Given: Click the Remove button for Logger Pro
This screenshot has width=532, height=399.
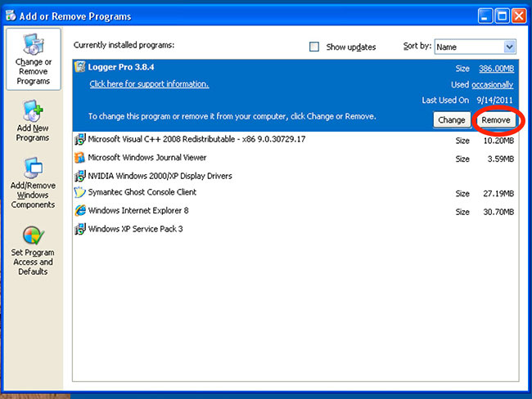Looking at the screenshot, I should [x=496, y=120].
